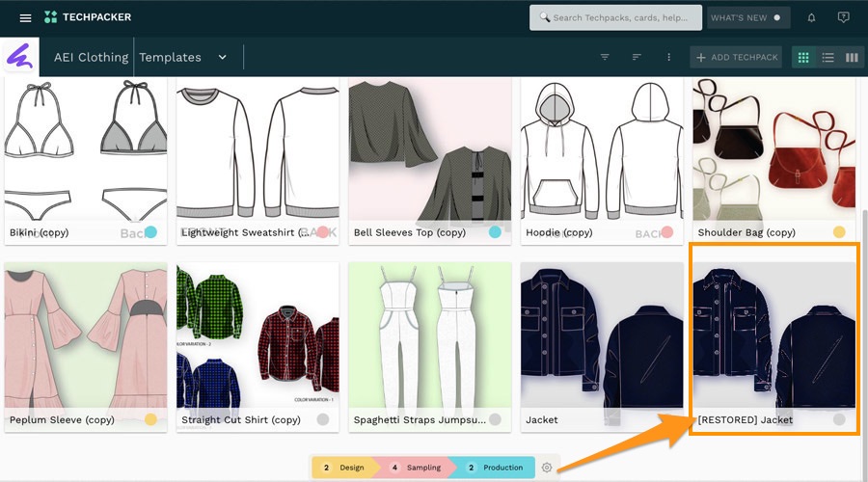868x482 pixels.
Task: Open the three-dot more options menu
Action: pyautogui.click(x=668, y=57)
